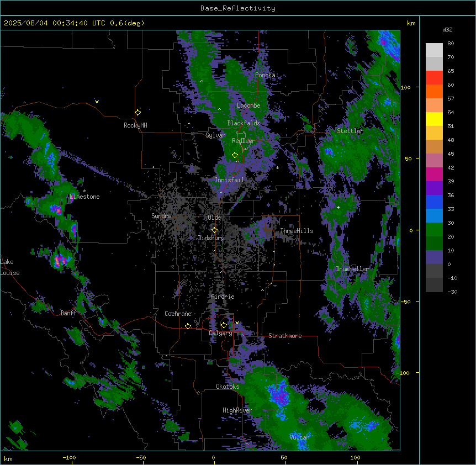The image size is (476, 465).
Task: Click the Ponoka city label
Action: (265, 75)
